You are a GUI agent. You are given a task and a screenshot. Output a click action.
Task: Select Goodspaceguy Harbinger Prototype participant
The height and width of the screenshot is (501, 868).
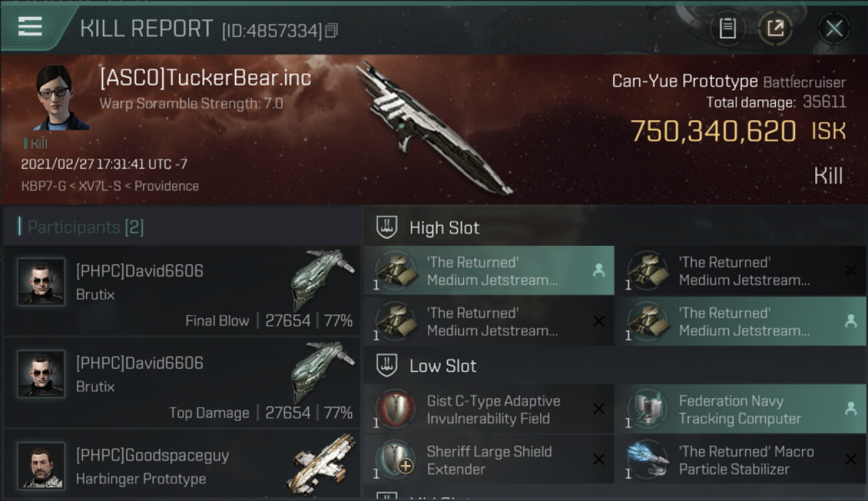pyautogui.click(x=182, y=466)
